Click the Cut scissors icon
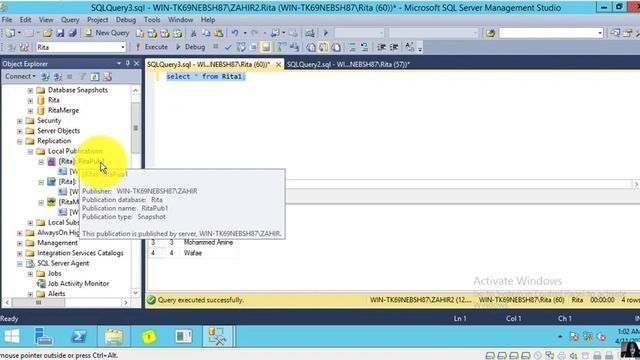 (x=193, y=33)
